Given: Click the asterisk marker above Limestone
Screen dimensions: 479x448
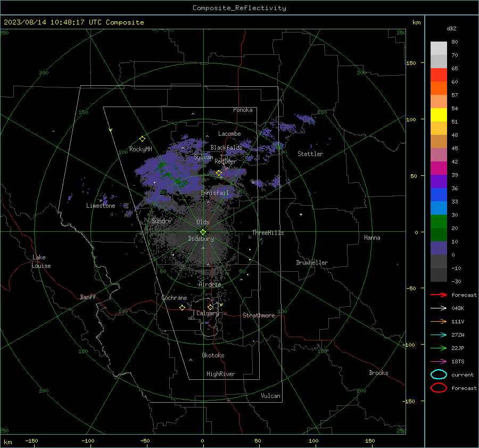Looking at the screenshot, I should coord(101,201).
